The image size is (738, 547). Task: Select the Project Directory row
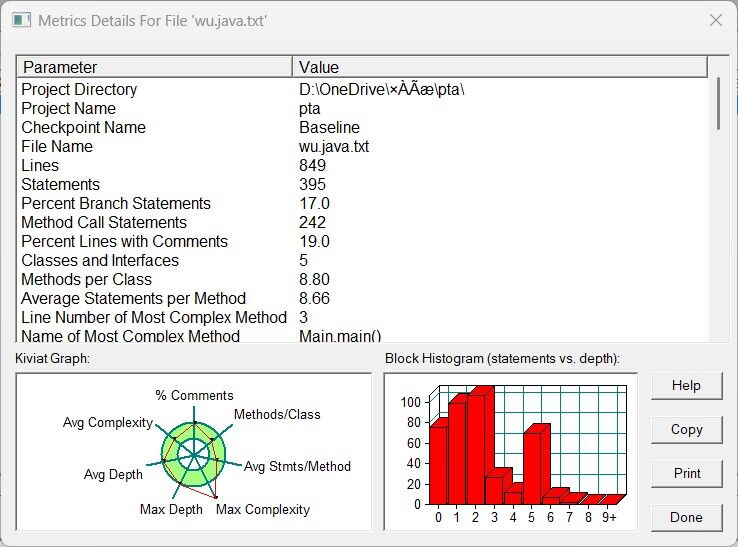(x=362, y=89)
